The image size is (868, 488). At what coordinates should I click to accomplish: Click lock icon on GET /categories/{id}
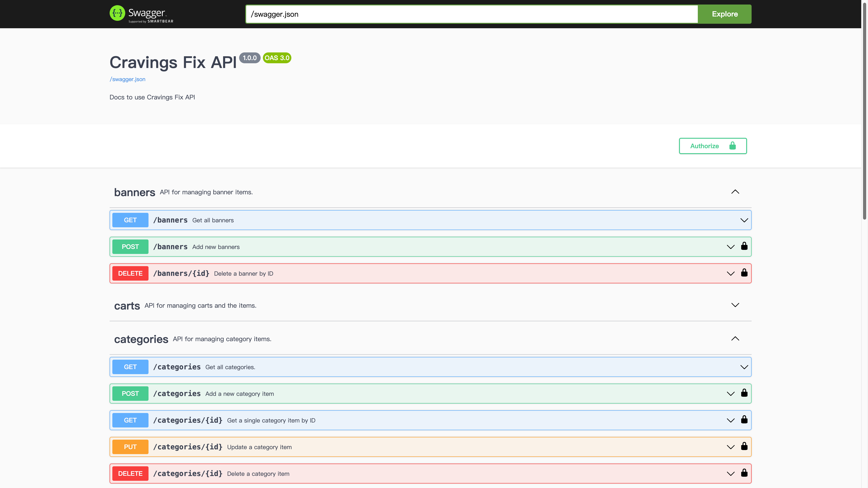744,420
